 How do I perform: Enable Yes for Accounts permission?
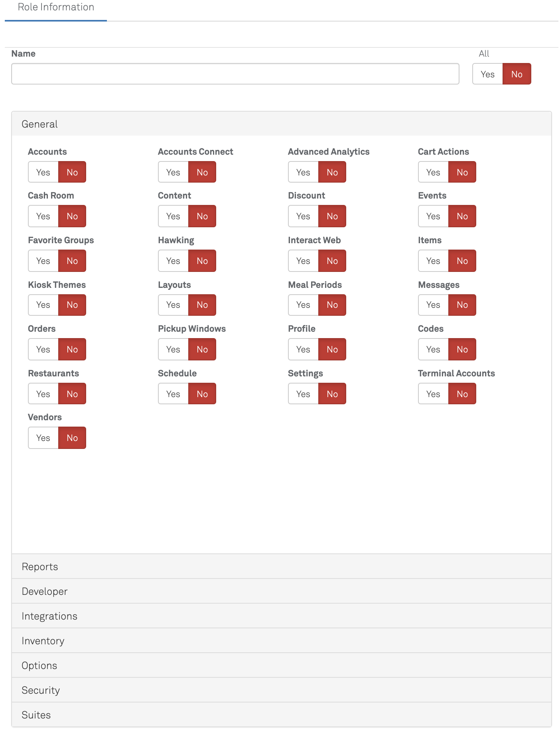(43, 172)
